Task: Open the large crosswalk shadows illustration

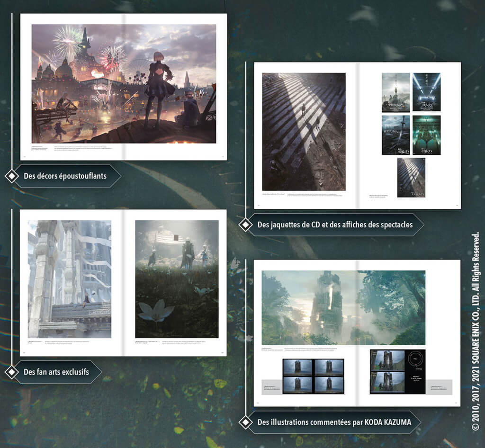Action: 304,132
